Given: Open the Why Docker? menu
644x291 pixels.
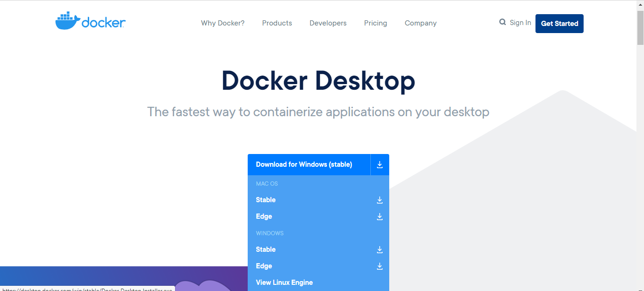Looking at the screenshot, I should click(223, 23).
